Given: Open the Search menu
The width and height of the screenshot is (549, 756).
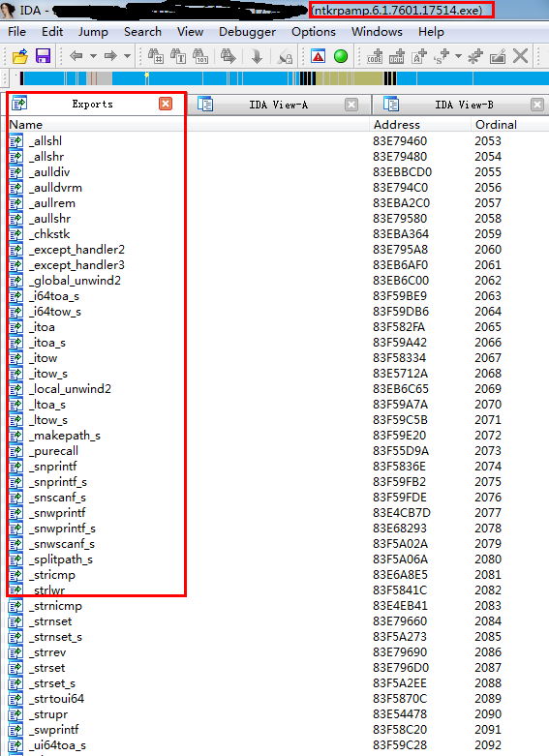Looking at the screenshot, I should coord(142,32).
